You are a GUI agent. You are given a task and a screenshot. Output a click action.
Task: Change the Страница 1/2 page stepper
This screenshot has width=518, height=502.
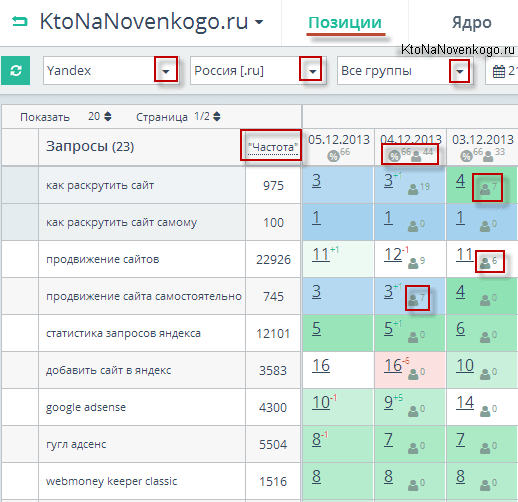coord(217,116)
